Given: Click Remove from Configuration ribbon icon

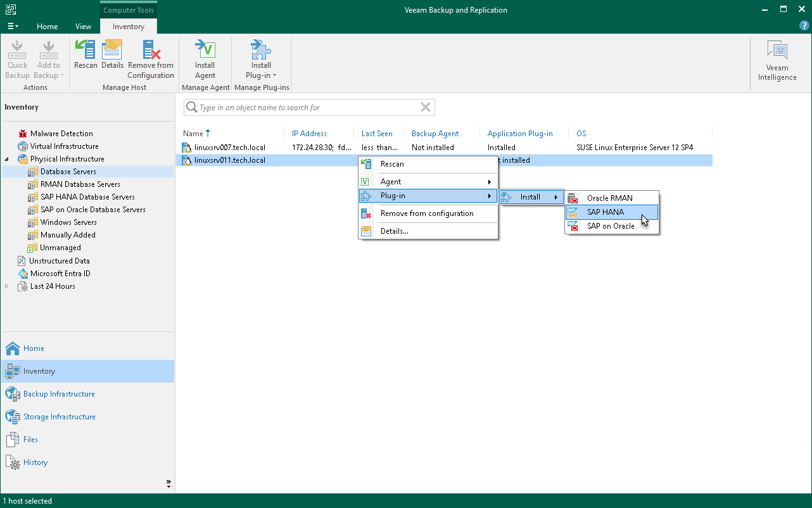Looking at the screenshot, I should tap(151, 49).
